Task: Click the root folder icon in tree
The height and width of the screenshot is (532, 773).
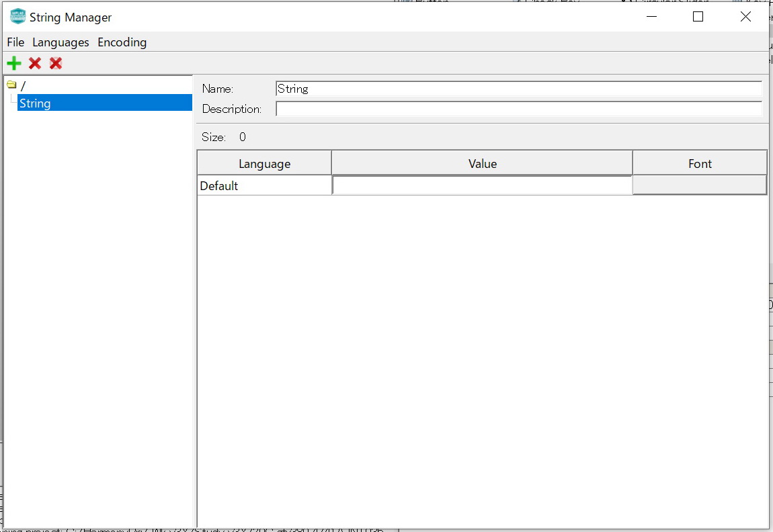Action: coord(11,85)
